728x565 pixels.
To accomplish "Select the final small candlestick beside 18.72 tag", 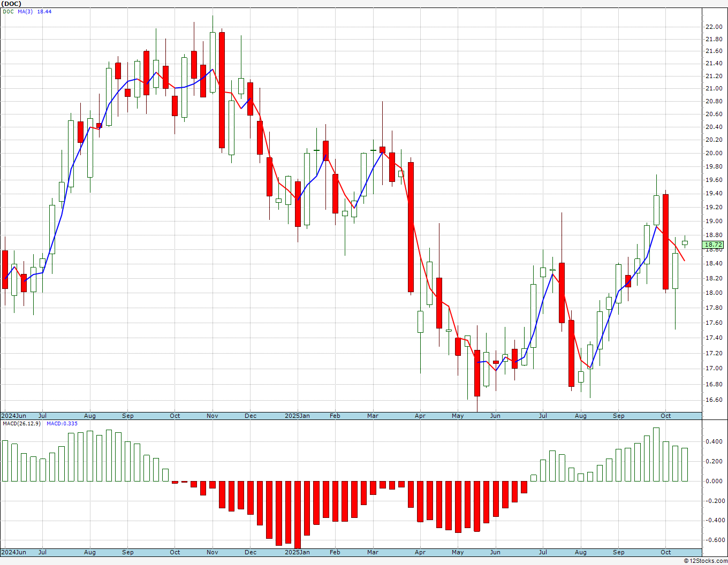I will 685,242.
